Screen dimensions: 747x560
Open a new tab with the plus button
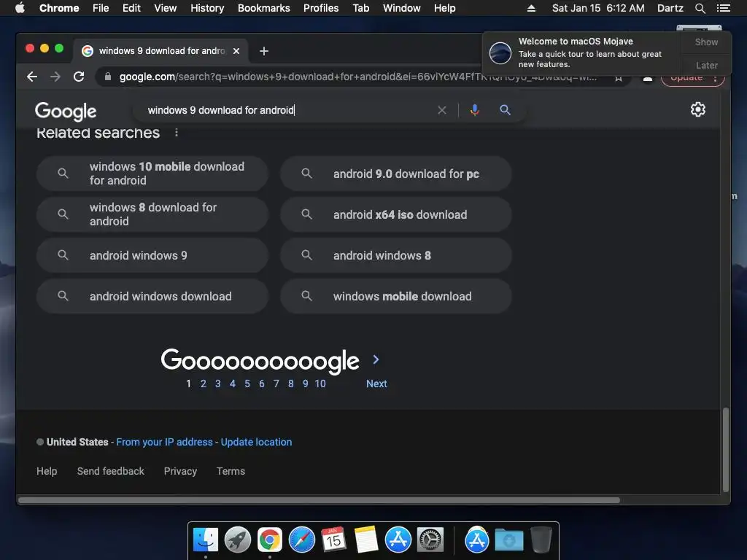point(264,51)
